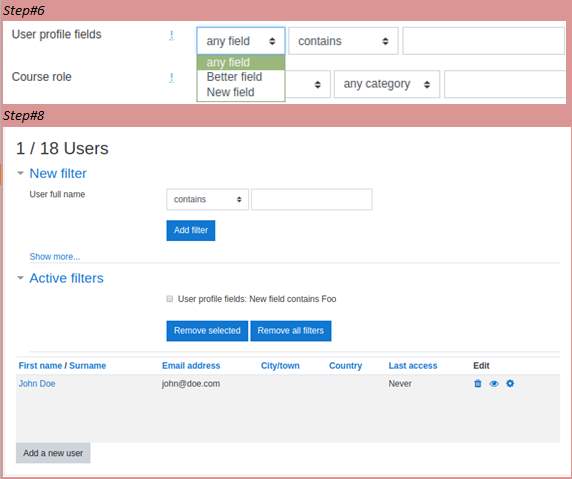Viewport: 572px width, 479px height.
Task: Click Remove selected button
Action: (207, 331)
